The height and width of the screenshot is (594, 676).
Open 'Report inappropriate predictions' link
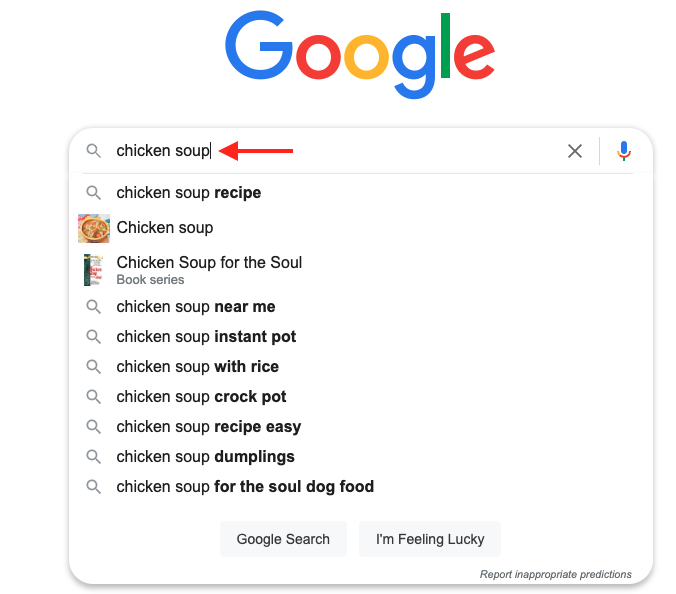(556, 574)
